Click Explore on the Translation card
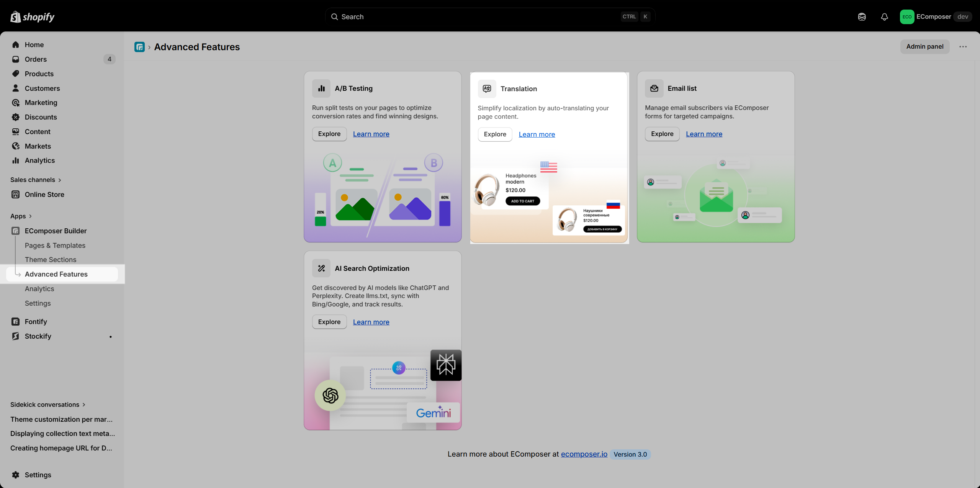The width and height of the screenshot is (980, 488). tap(495, 134)
